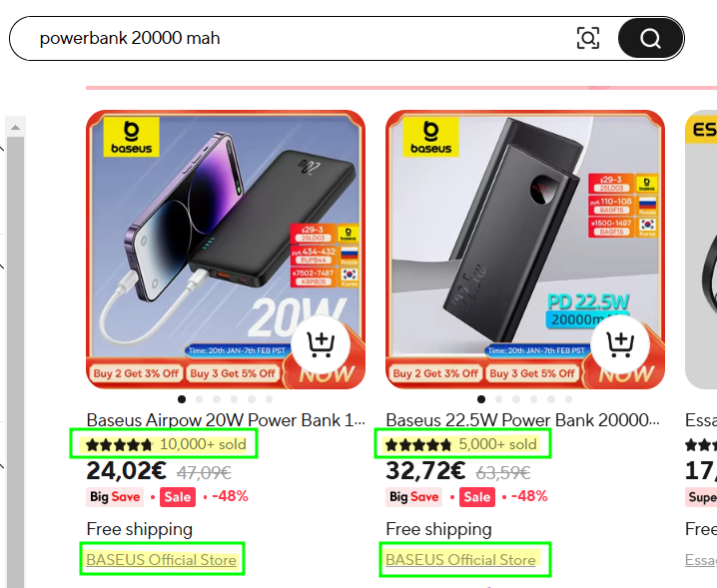Open Baseus Airpow 20W product image

226,250
